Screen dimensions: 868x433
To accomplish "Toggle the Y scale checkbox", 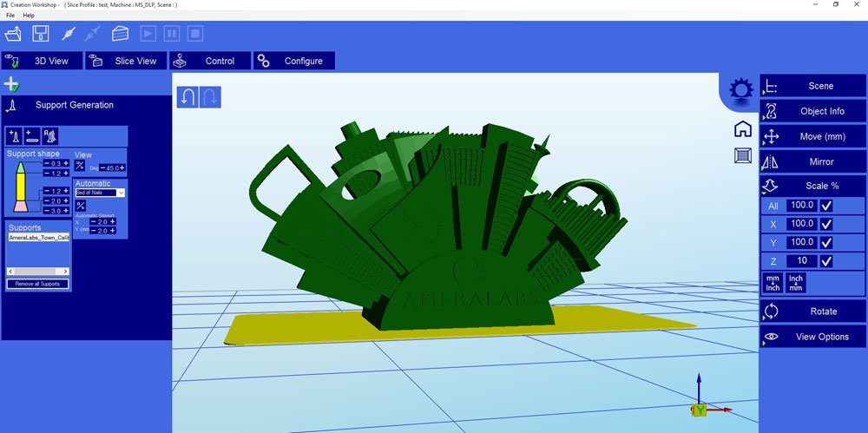I will [x=826, y=242].
